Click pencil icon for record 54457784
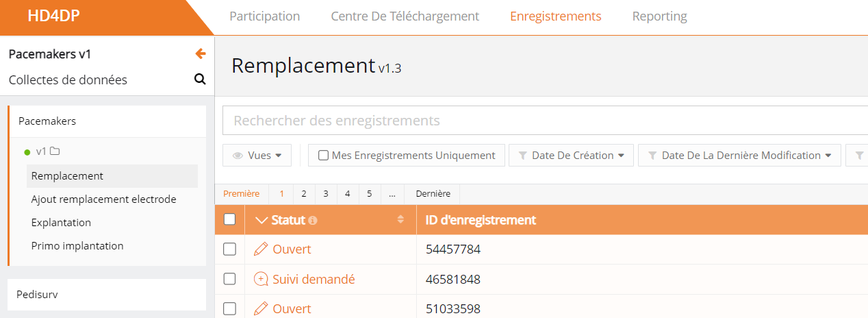 pos(261,249)
